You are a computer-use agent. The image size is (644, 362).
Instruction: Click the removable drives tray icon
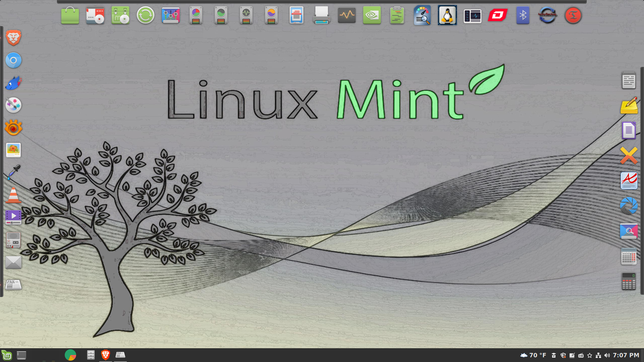(x=554, y=355)
